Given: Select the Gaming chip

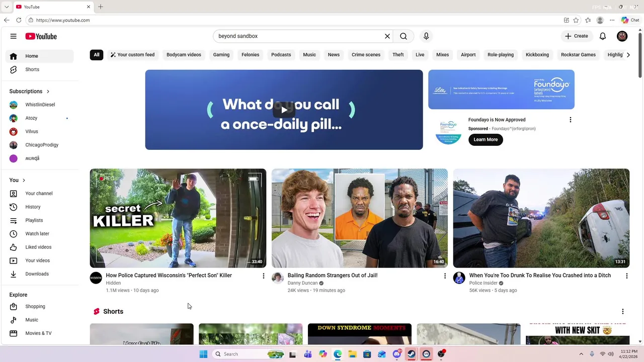Looking at the screenshot, I should pyautogui.click(x=221, y=55).
